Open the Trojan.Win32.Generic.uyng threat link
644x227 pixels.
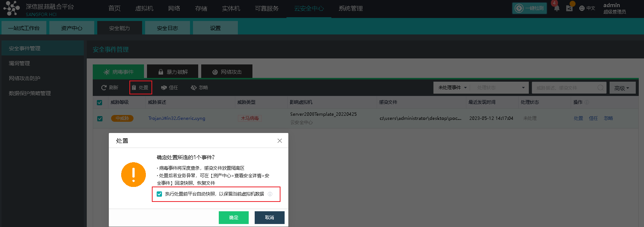point(177,118)
